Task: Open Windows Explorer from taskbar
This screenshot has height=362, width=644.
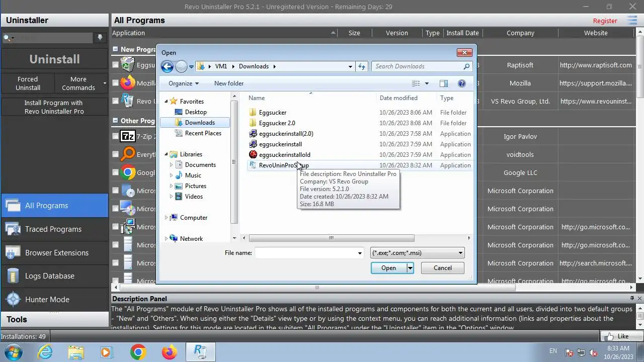Action: tap(76, 352)
